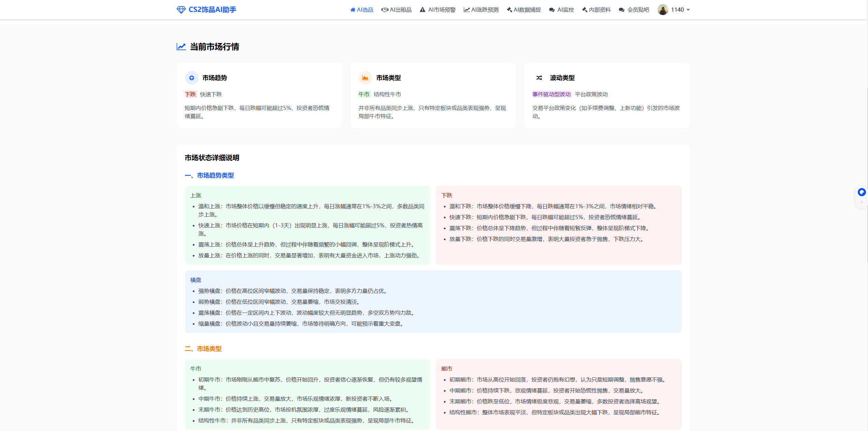This screenshot has width=868, height=431.
Task: Click the CS2饰品AI助手 diamond logo icon
Action: click(181, 10)
